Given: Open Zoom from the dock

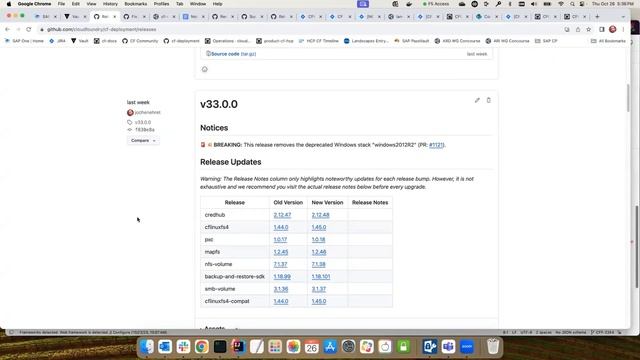Looking at the screenshot, I should point(467,347).
